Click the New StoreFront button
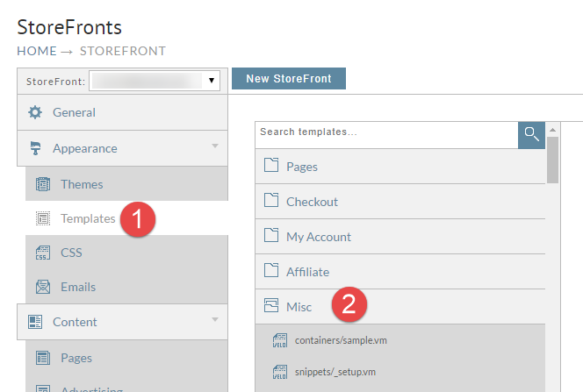This screenshot has height=392, width=583. coord(289,79)
